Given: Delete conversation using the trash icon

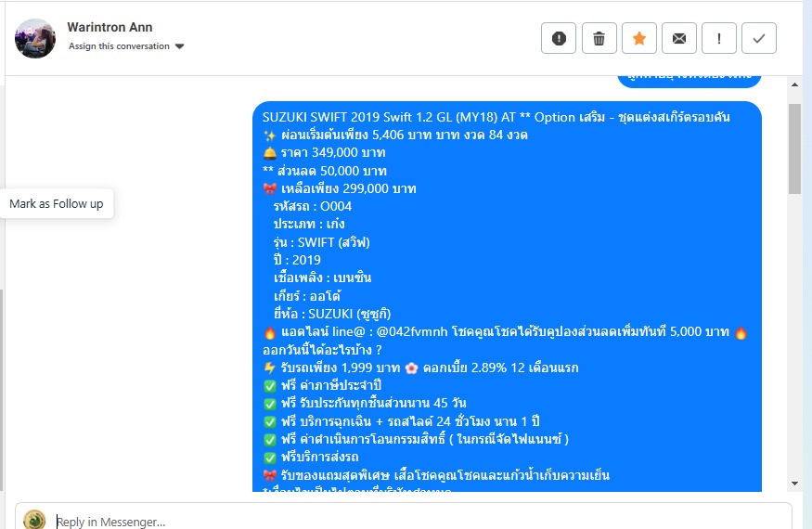Looking at the screenshot, I should (599, 38).
